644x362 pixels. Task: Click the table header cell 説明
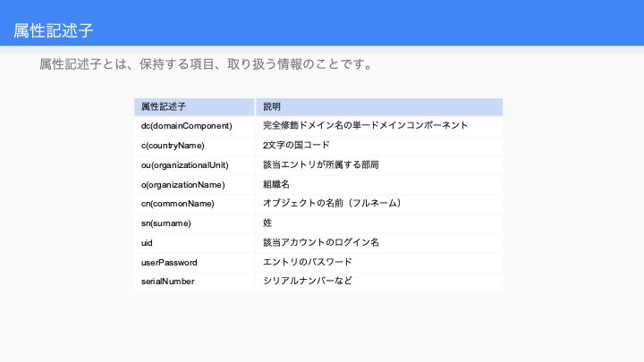(x=379, y=106)
